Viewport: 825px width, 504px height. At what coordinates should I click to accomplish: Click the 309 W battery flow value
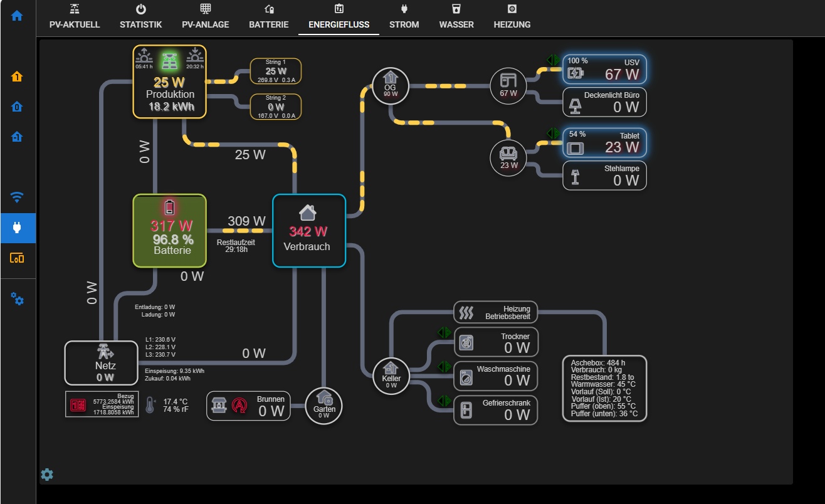coord(246,221)
